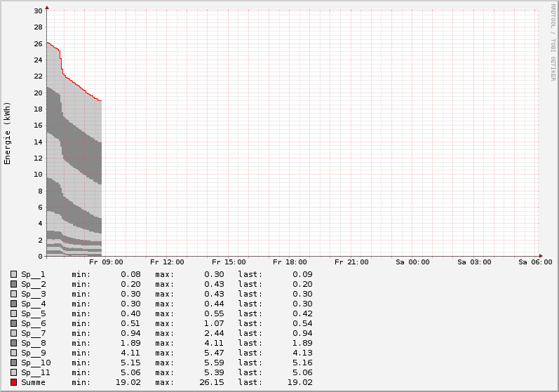Select the Sp__3 legend label

pos(33,294)
